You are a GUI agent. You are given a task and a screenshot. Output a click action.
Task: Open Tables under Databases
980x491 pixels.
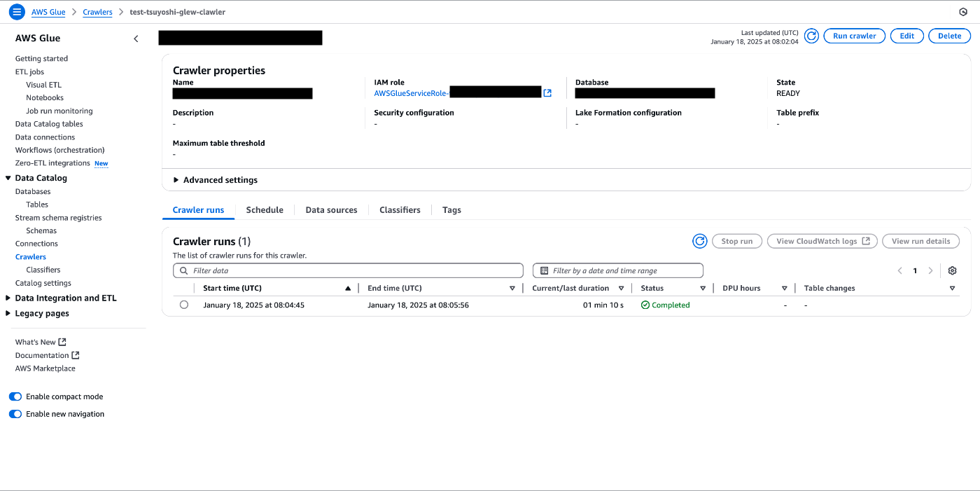click(37, 205)
